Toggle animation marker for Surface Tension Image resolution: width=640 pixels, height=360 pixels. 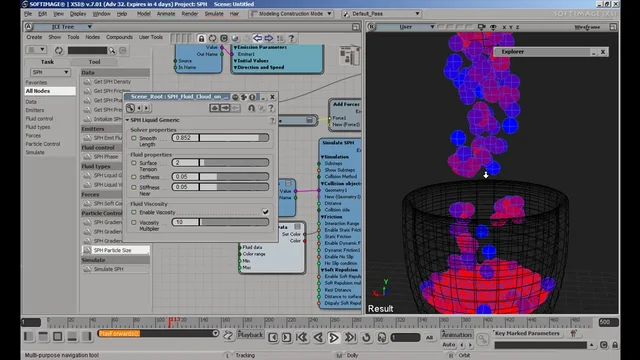tap(133, 163)
